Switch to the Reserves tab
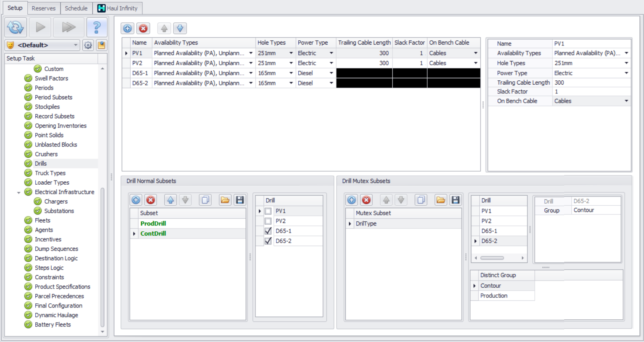 (43, 8)
